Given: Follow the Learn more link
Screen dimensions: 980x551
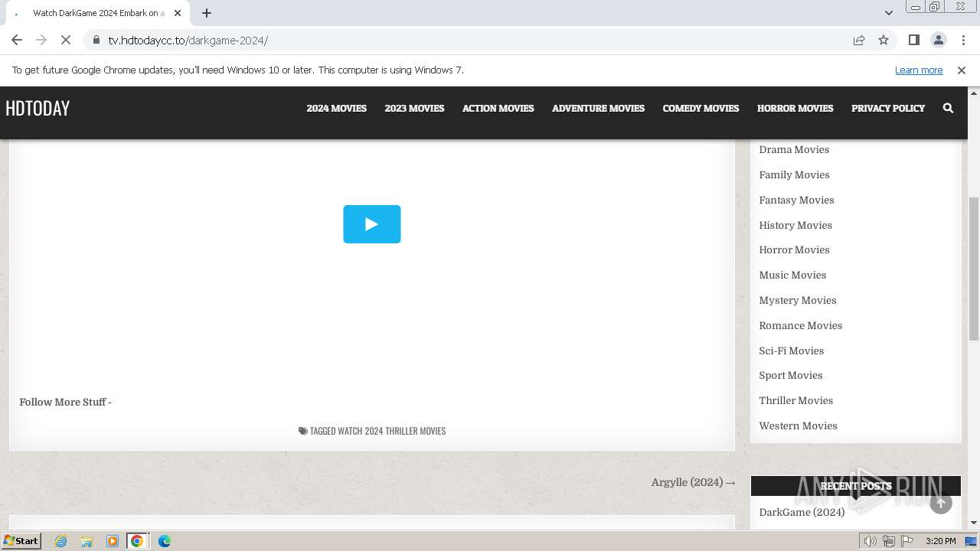Looking at the screenshot, I should click(x=919, y=70).
